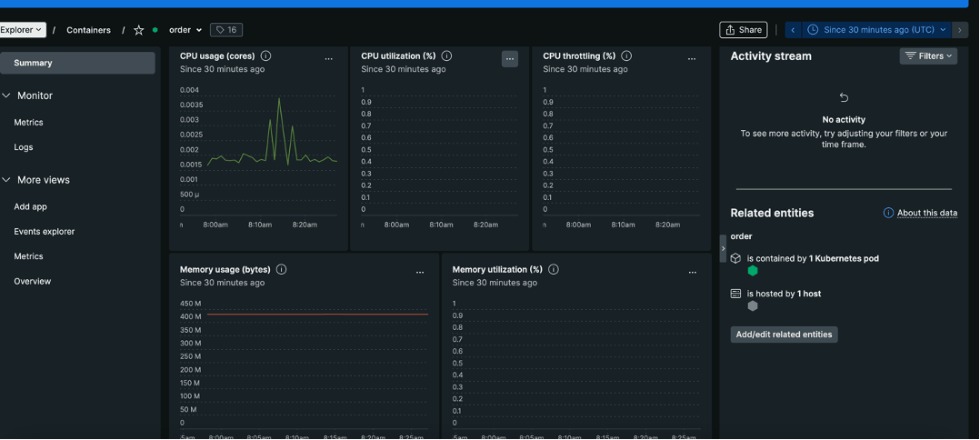This screenshot has width=980, height=440.
Task: Collapse the Monitor section in sidebar
Action: (6, 95)
